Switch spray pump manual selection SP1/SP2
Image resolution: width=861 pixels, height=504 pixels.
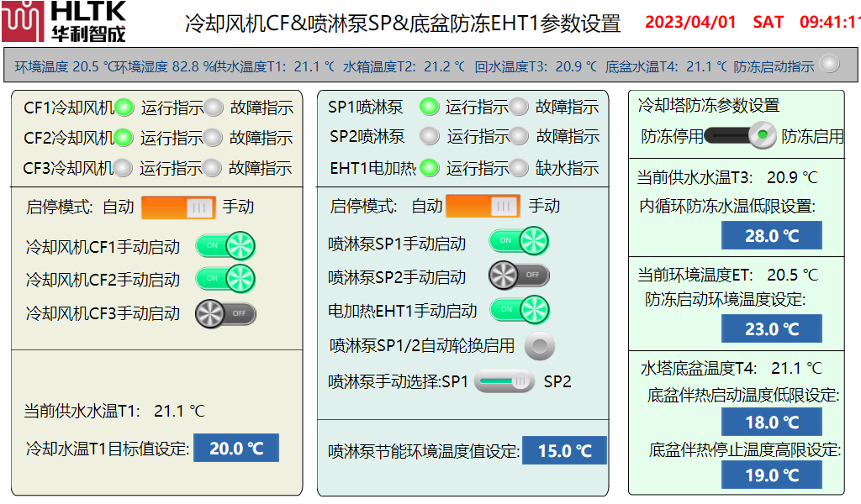[x=504, y=381]
